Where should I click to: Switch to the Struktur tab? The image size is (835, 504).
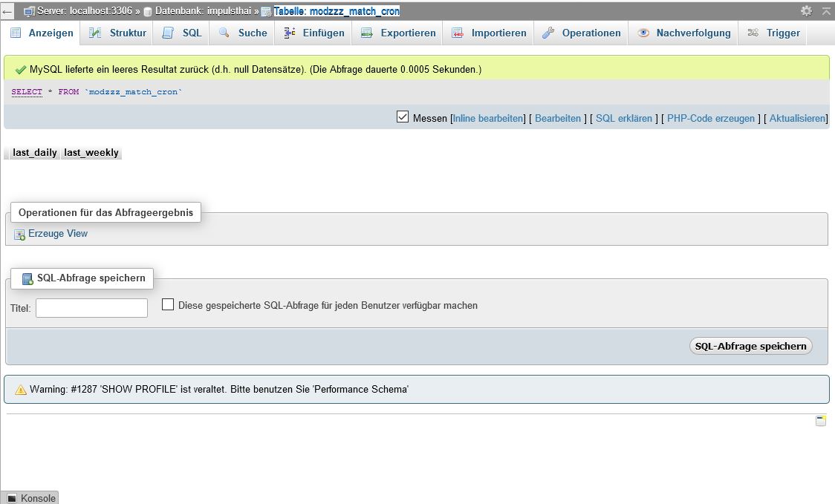coord(119,33)
